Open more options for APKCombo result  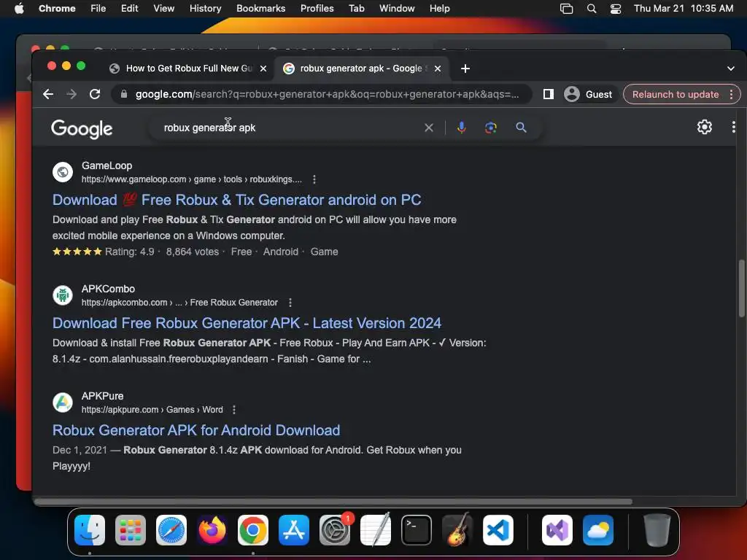tap(290, 303)
